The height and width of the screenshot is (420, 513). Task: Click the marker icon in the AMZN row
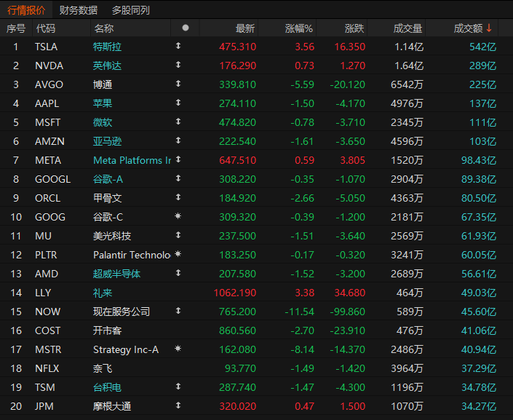pyautogui.click(x=178, y=140)
